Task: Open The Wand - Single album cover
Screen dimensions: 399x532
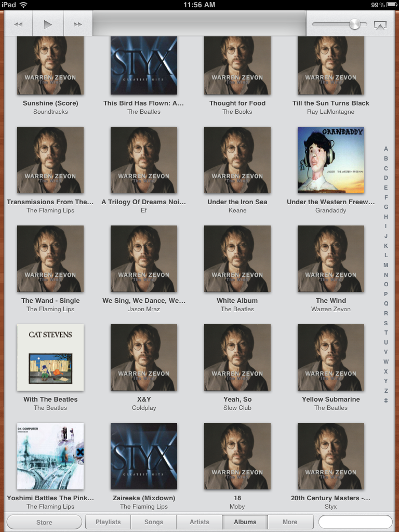Action: tap(50, 259)
